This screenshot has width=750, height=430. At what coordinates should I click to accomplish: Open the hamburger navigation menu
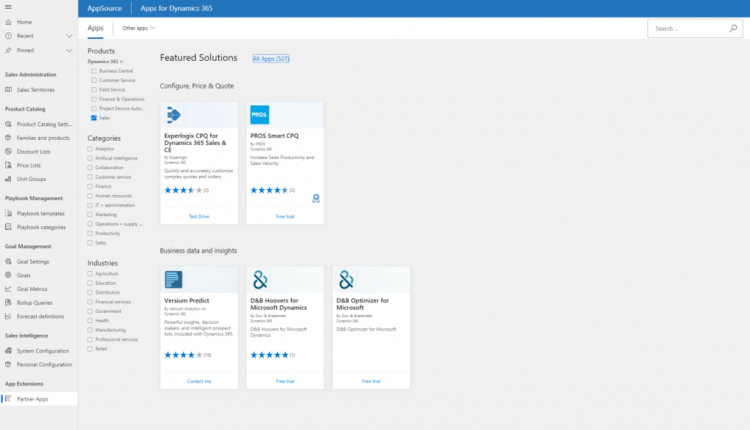click(x=9, y=8)
